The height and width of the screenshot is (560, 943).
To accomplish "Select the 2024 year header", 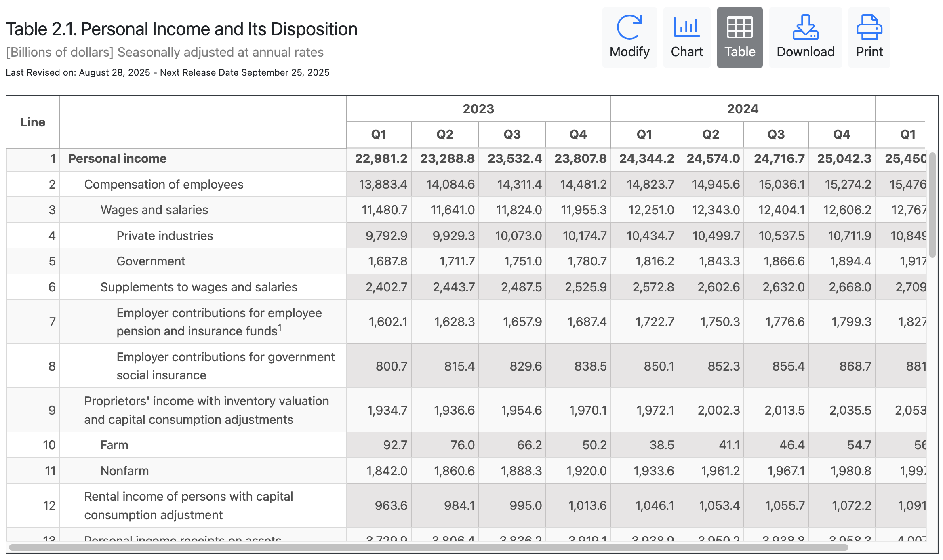I will [742, 108].
